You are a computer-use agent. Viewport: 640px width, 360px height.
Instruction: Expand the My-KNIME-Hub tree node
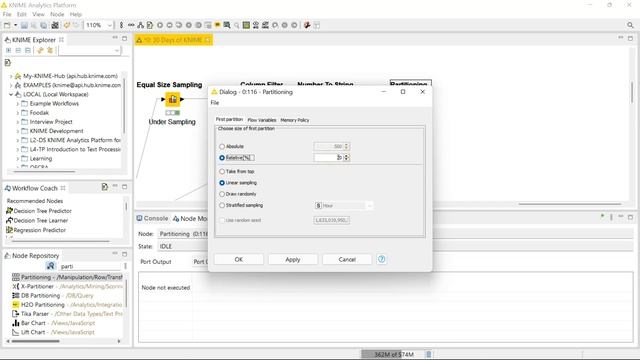(11, 76)
